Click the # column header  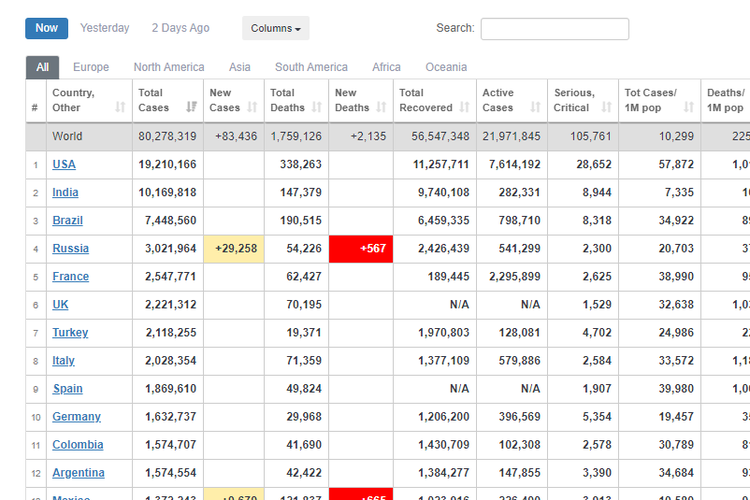point(36,101)
